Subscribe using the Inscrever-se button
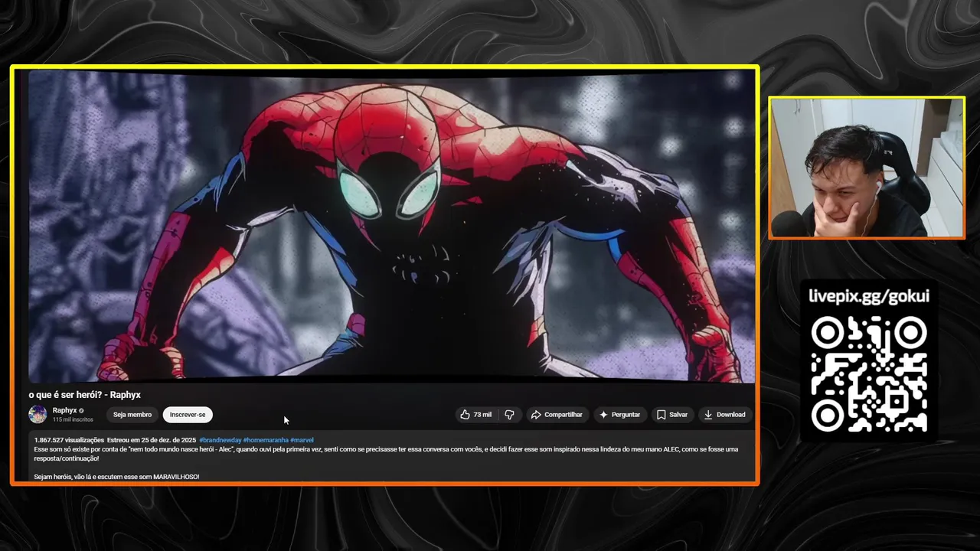 point(188,415)
